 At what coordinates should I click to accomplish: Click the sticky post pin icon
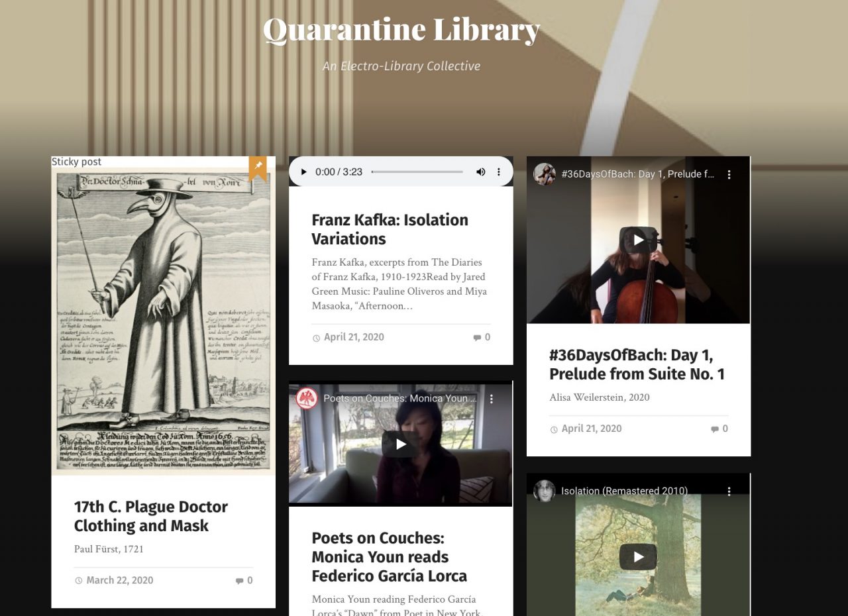coord(258,166)
